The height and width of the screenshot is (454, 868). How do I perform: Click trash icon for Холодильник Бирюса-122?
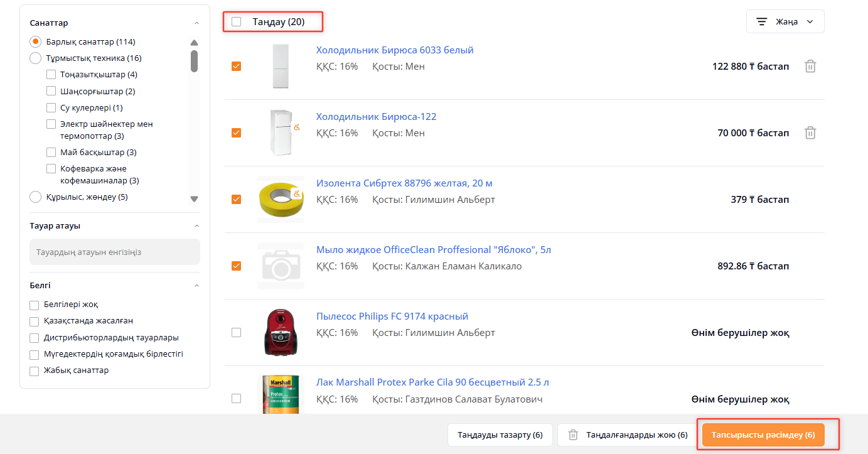click(x=810, y=133)
